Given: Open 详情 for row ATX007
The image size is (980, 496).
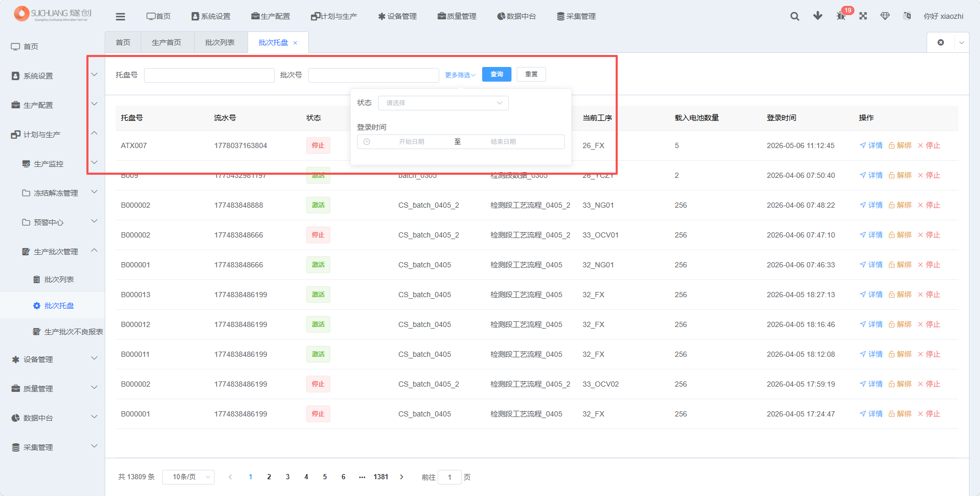Looking at the screenshot, I should [x=871, y=145].
